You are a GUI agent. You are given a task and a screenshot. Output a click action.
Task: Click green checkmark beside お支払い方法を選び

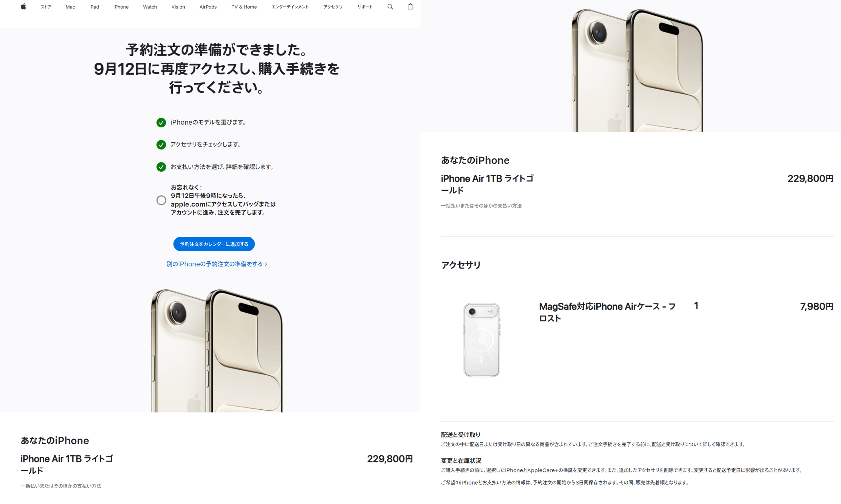tap(161, 167)
